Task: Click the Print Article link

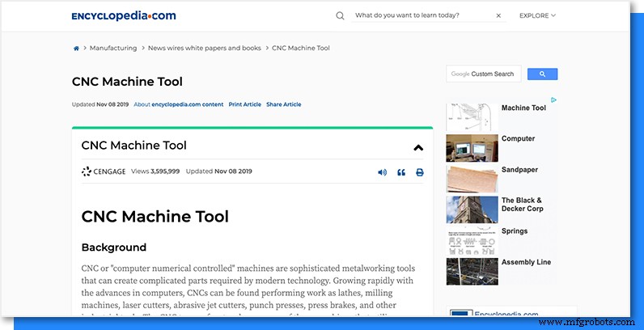Action: (x=244, y=104)
